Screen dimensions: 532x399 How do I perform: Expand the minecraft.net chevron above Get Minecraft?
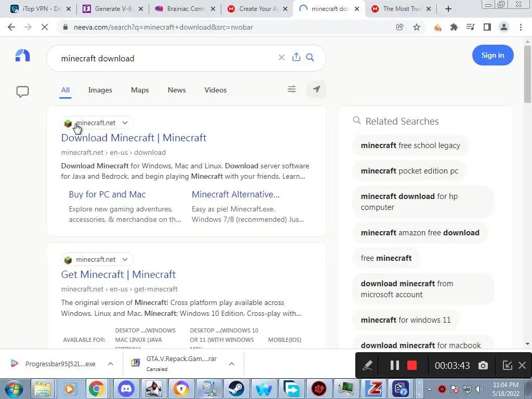tap(125, 260)
